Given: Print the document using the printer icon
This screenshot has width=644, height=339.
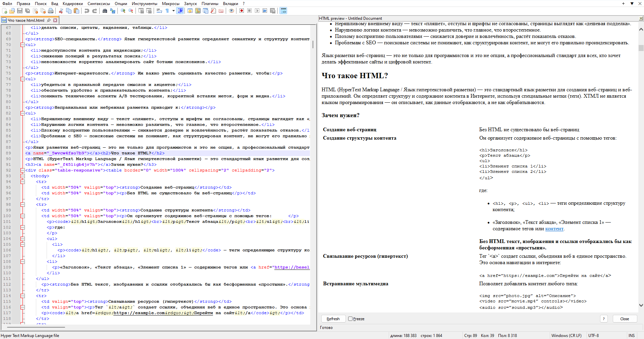Looking at the screenshot, I should [51, 11].
